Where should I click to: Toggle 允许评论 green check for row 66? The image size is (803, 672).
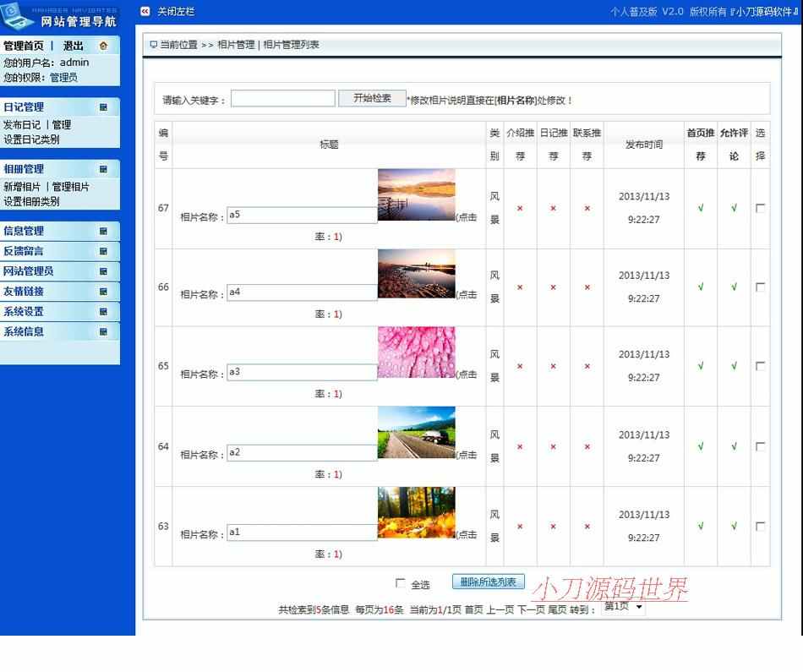coord(734,287)
